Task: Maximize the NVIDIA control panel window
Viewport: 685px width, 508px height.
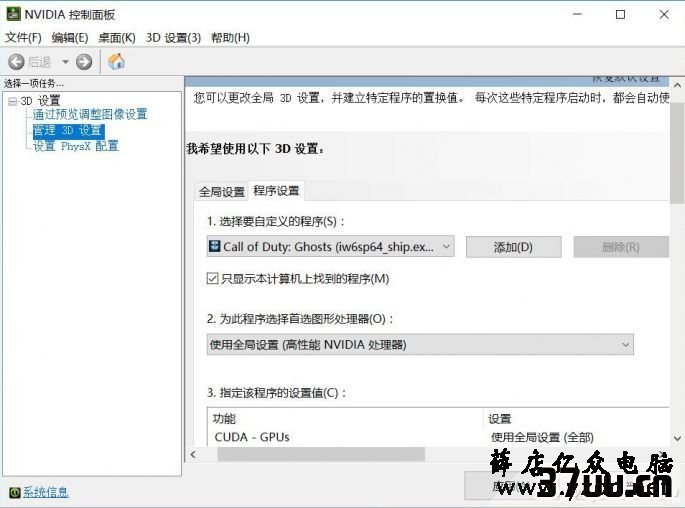Action: (x=620, y=14)
